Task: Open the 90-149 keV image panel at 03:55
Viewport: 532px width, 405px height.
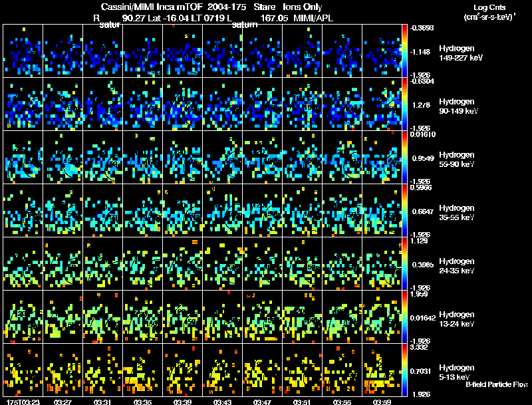Action: click(342, 104)
